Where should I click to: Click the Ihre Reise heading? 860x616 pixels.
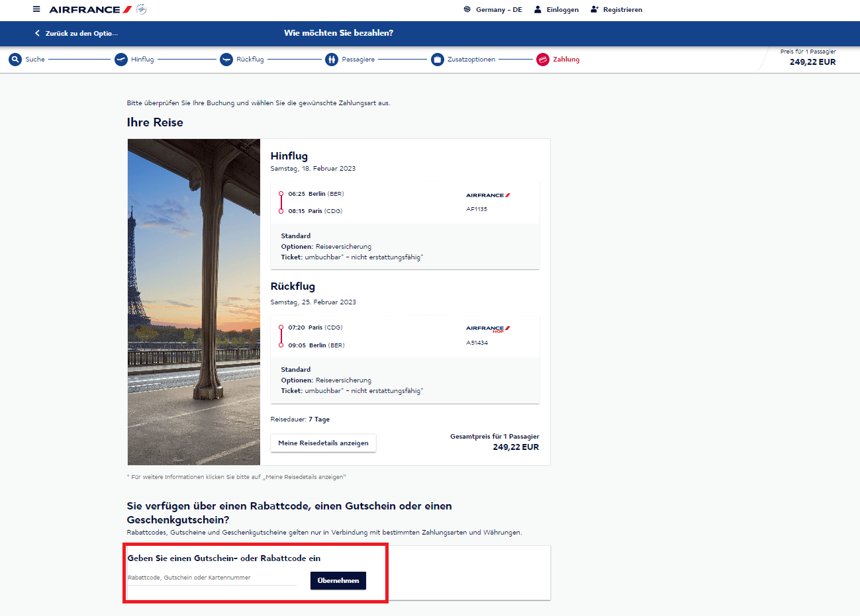pos(155,122)
